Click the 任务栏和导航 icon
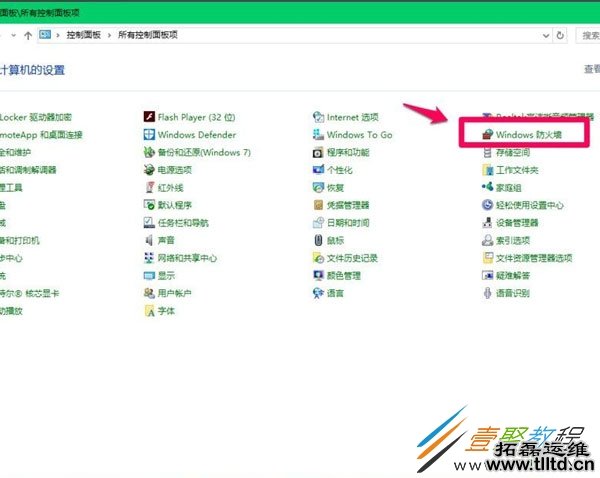Image resolution: width=600 pixels, height=478 pixels. [149, 222]
